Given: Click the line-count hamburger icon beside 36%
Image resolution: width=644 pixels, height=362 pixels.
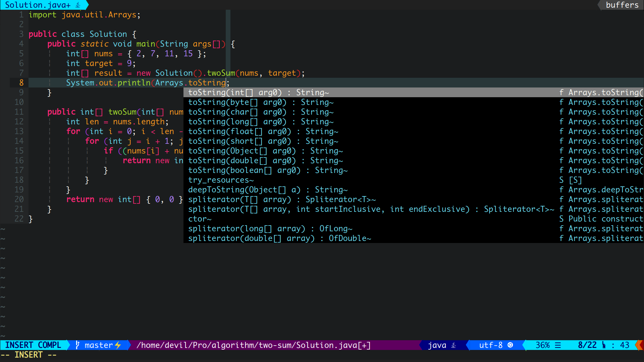Looking at the screenshot, I should (x=558, y=345).
